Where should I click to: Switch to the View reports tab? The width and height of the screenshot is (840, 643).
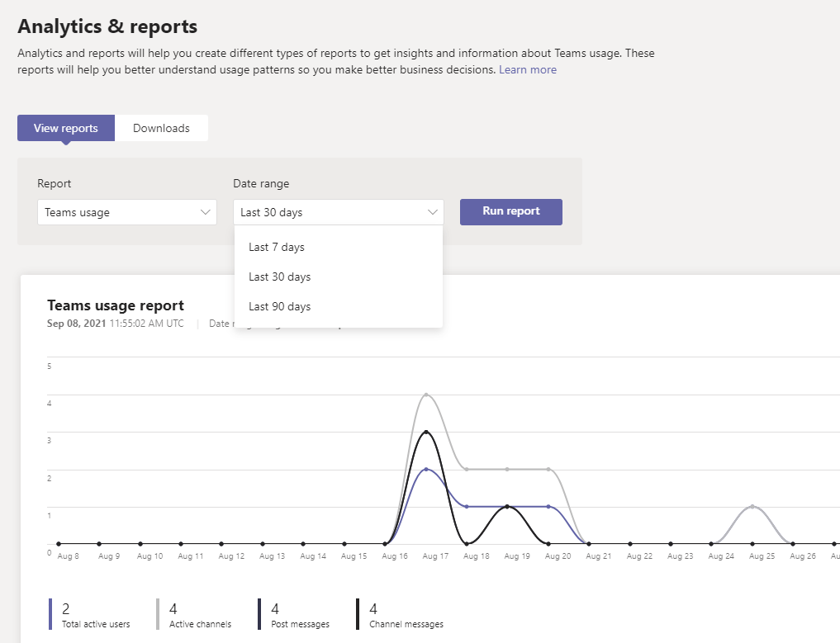(66, 128)
